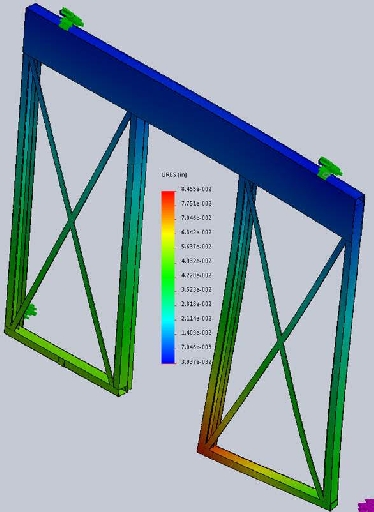Pick the yellow band of color legend

(168, 233)
